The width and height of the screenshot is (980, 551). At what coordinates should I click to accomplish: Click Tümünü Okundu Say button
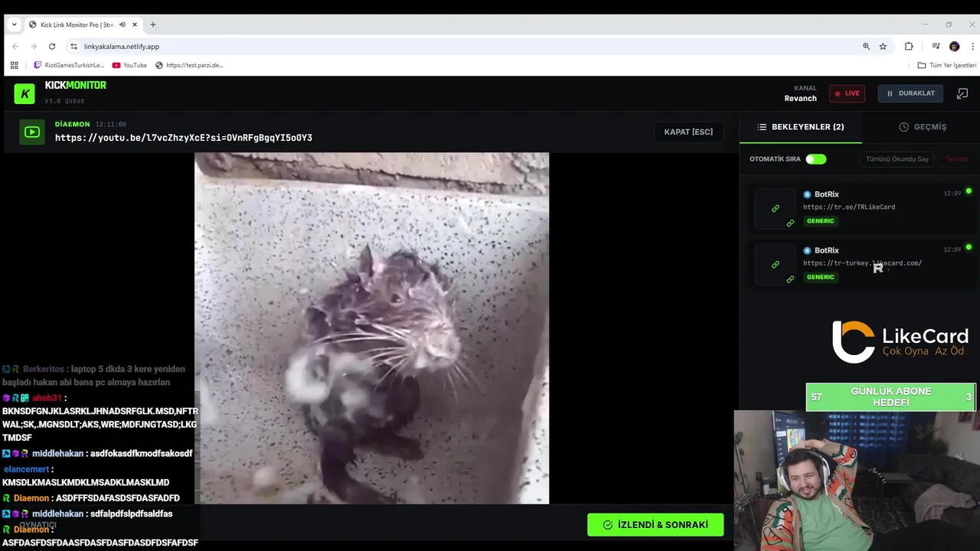tap(897, 159)
